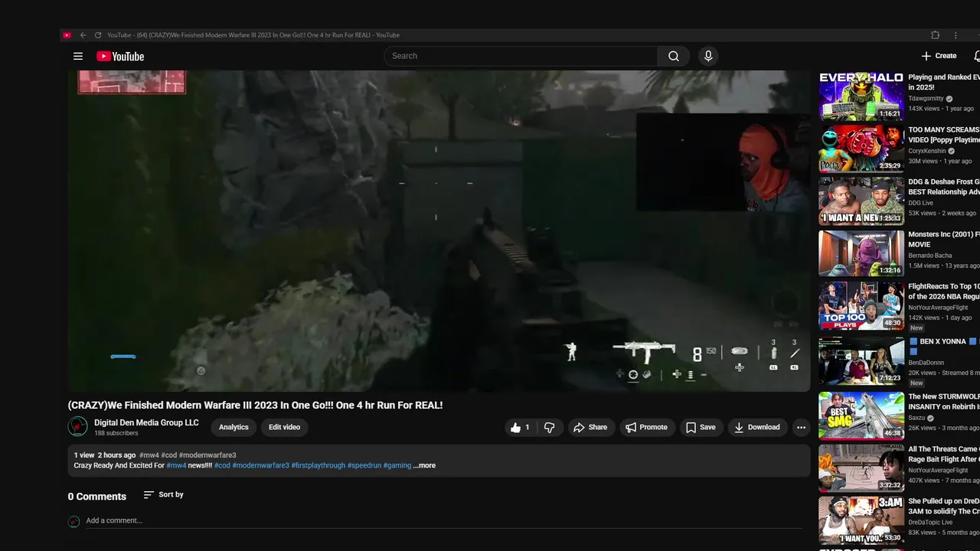Start voice search with microphone icon

pos(708,56)
